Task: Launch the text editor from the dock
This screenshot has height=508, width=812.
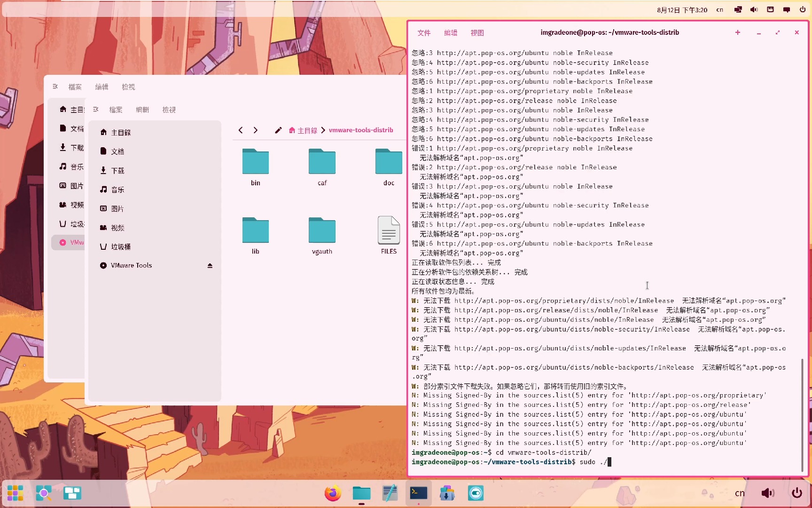Action: coord(390,493)
